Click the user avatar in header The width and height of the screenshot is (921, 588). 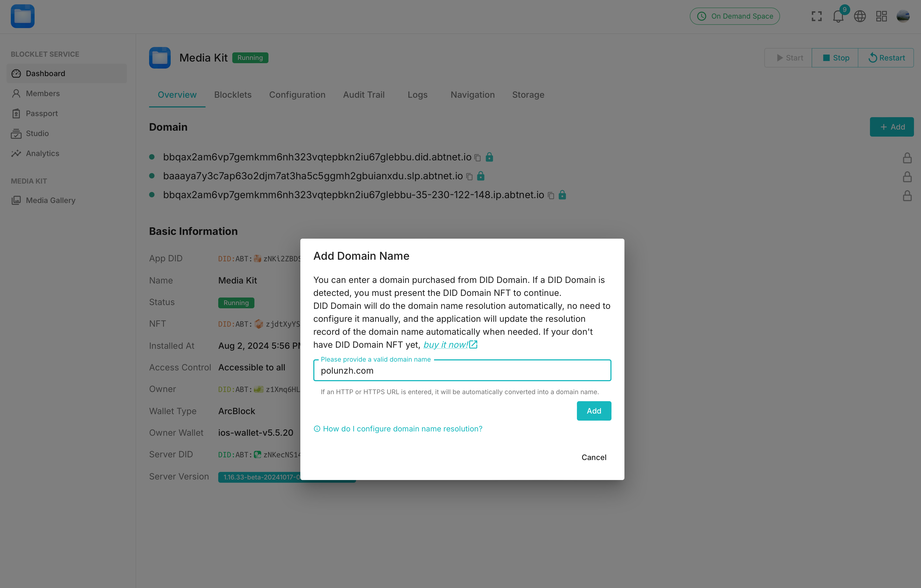click(x=903, y=16)
